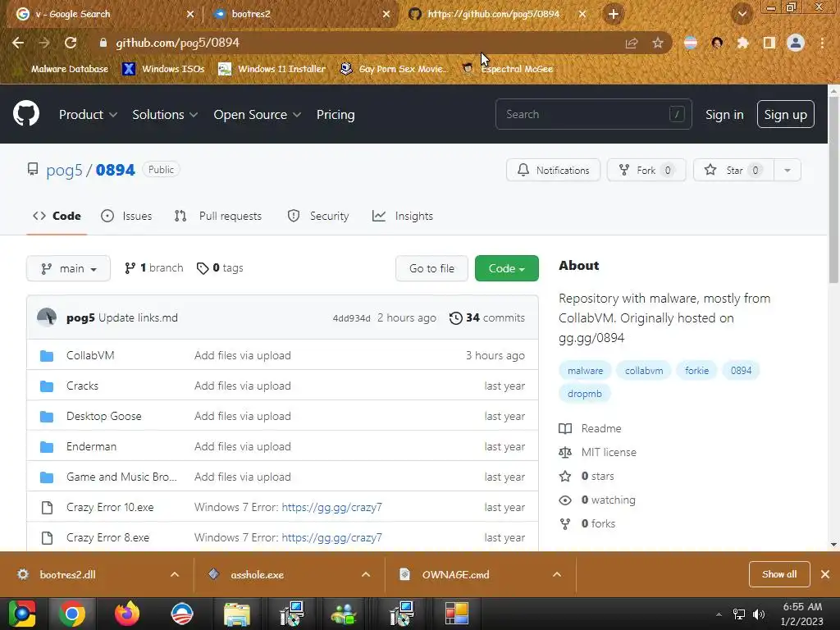Open the Crazy Error 10.exe file
The image size is (840, 630).
point(110,507)
